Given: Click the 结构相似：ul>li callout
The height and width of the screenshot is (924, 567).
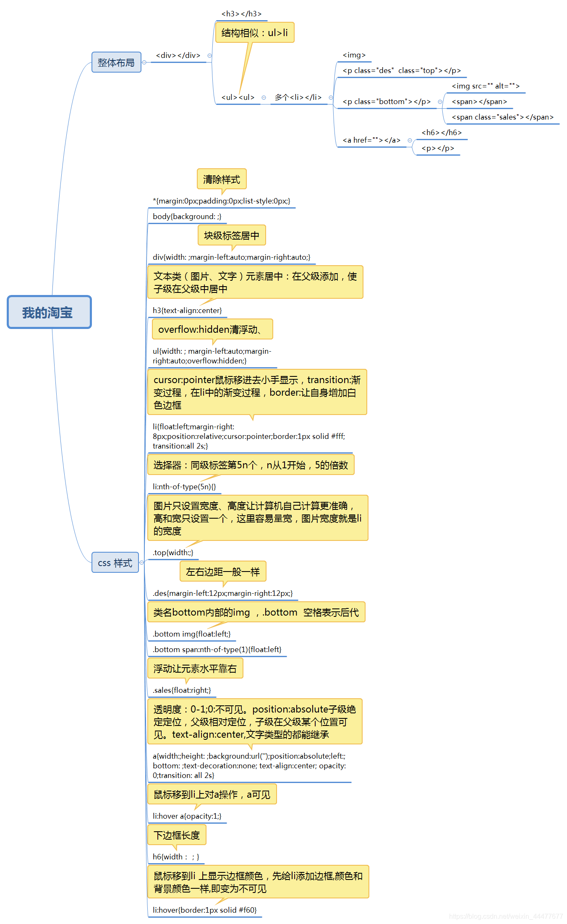Looking at the screenshot, I should (x=255, y=33).
